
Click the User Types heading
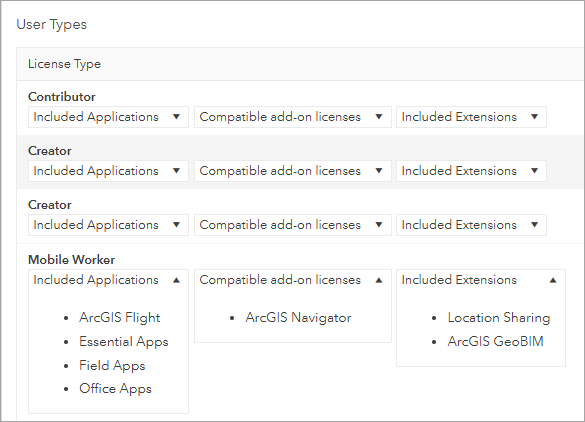(x=51, y=25)
